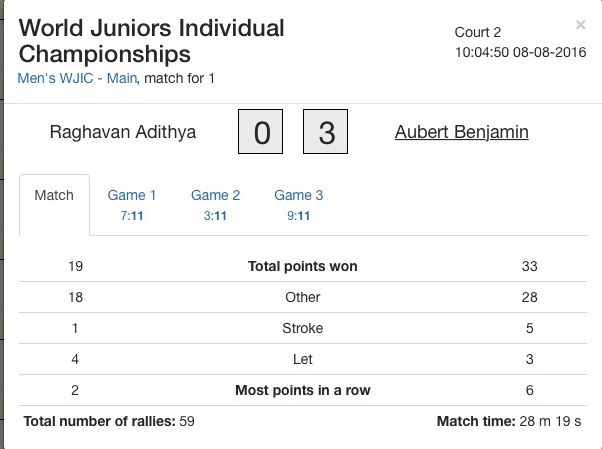Screen dimensions: 602x449
Task: Click Aubert Benjamin's score box showing 3
Action: tap(325, 133)
